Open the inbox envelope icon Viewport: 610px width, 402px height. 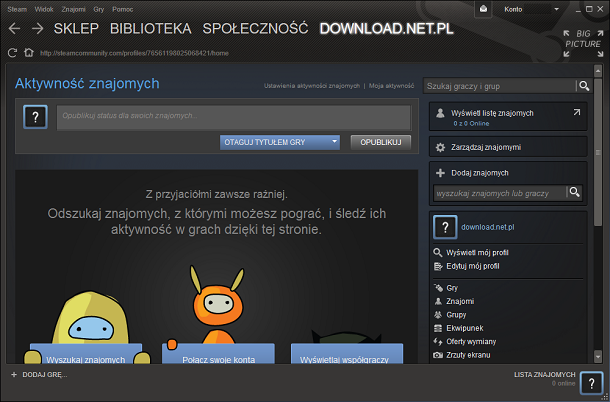pos(484,9)
